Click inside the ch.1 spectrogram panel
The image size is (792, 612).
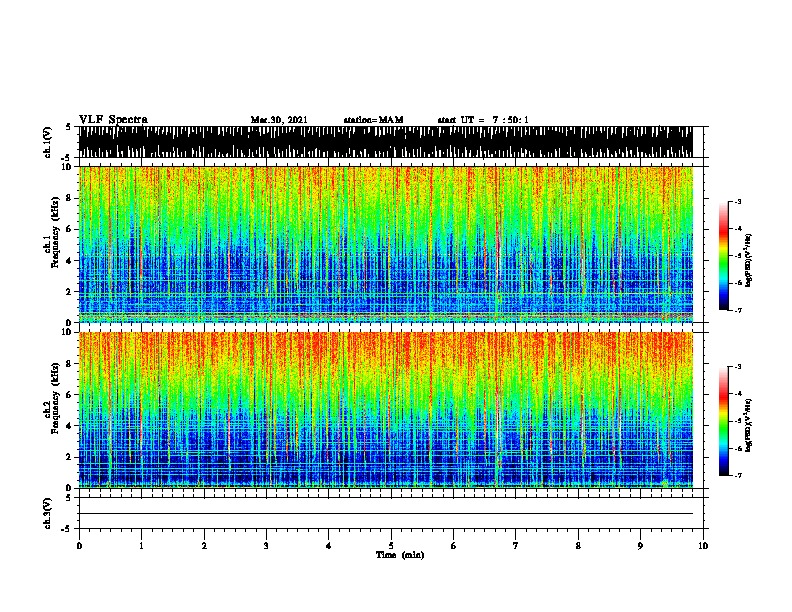pyautogui.click(x=385, y=244)
